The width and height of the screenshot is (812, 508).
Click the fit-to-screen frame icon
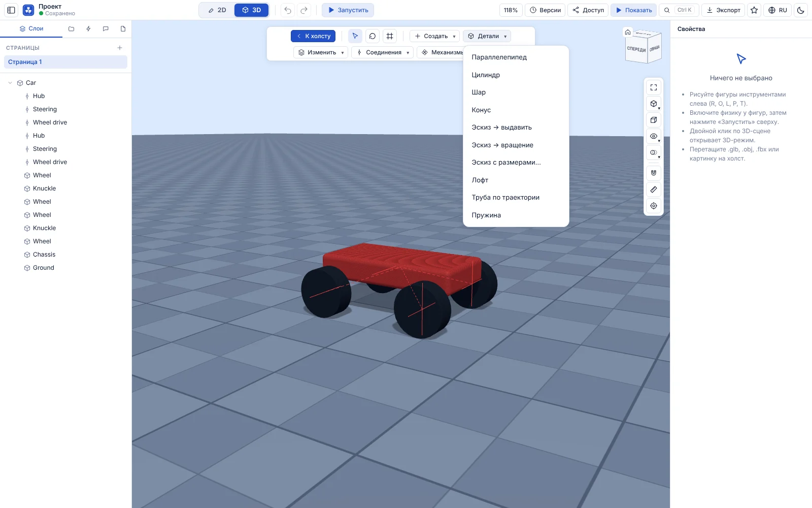click(x=654, y=87)
